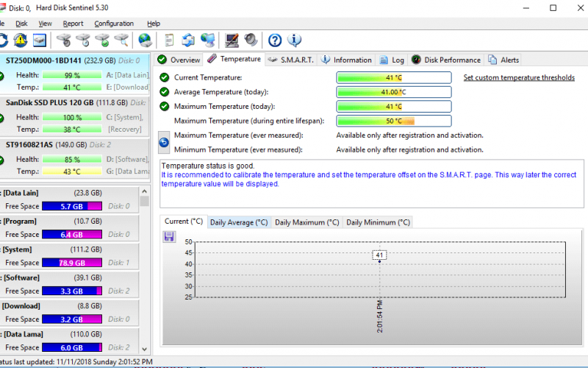Image resolution: width=588 pixels, height=368 pixels.
Task: Switch to the S.M.A.R.T. tab
Action: coord(291,60)
